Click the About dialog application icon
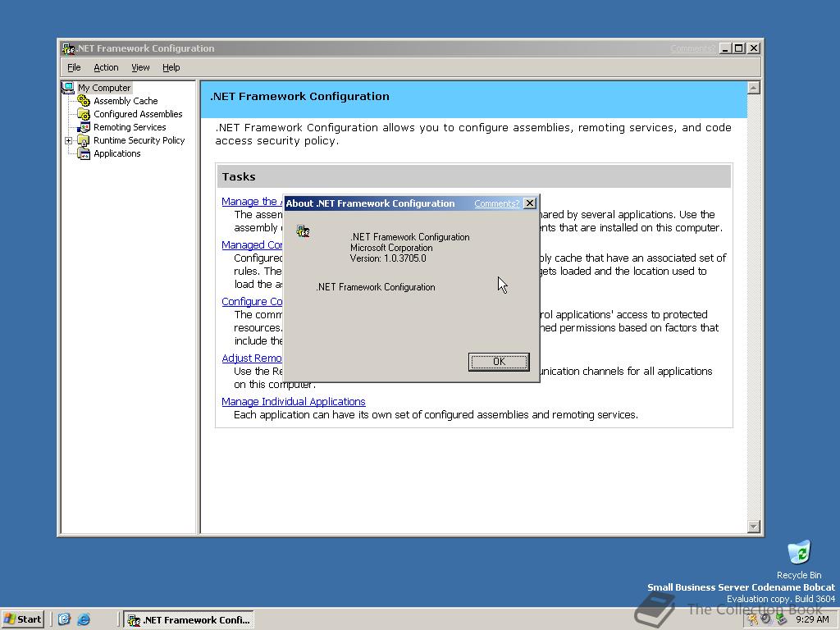This screenshot has width=840, height=630. [x=304, y=231]
